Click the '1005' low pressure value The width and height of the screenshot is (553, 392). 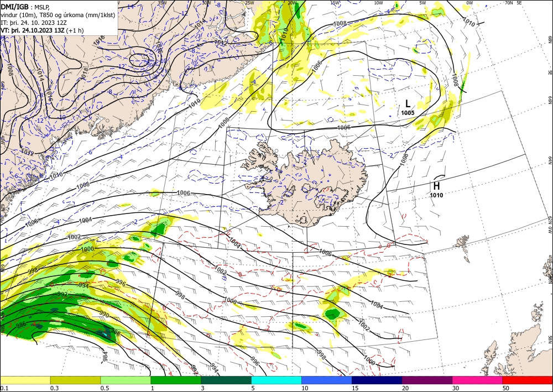pyautogui.click(x=408, y=113)
